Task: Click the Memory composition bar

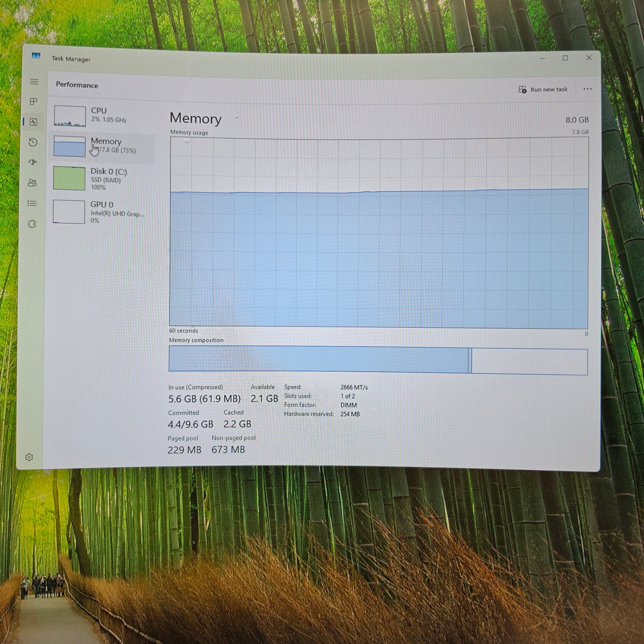Action: pyautogui.click(x=378, y=360)
